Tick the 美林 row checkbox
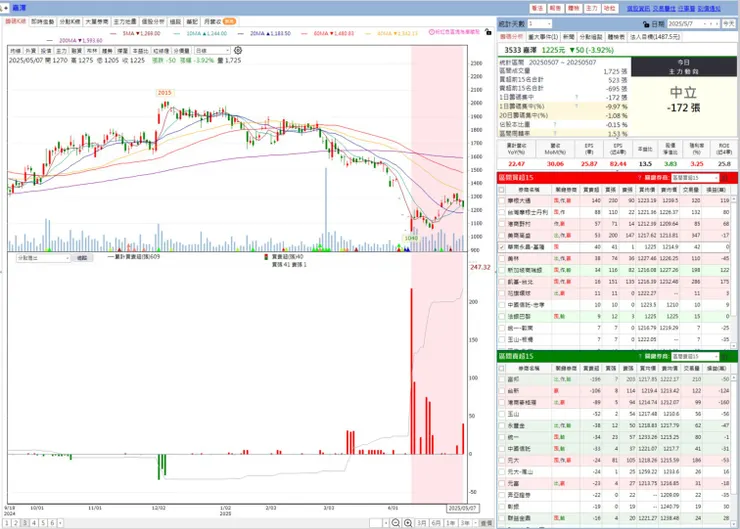 click(x=502, y=259)
